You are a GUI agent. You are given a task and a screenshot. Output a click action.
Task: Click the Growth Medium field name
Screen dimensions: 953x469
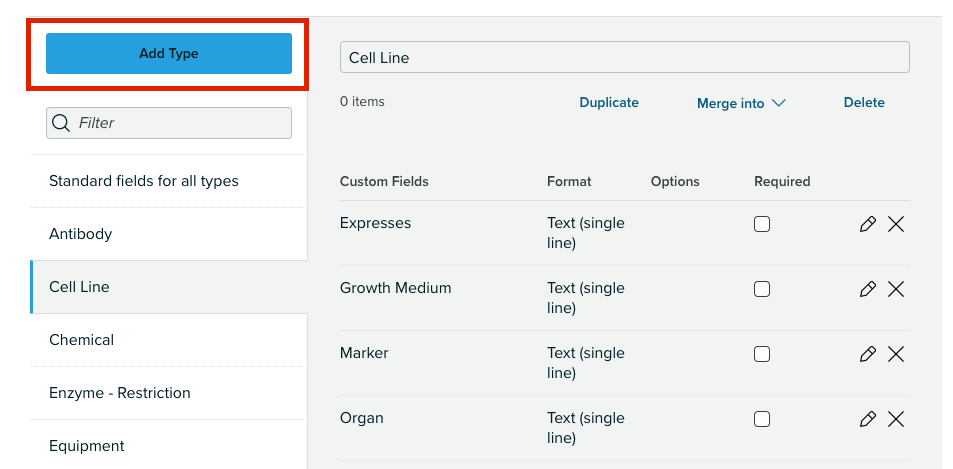click(x=395, y=288)
